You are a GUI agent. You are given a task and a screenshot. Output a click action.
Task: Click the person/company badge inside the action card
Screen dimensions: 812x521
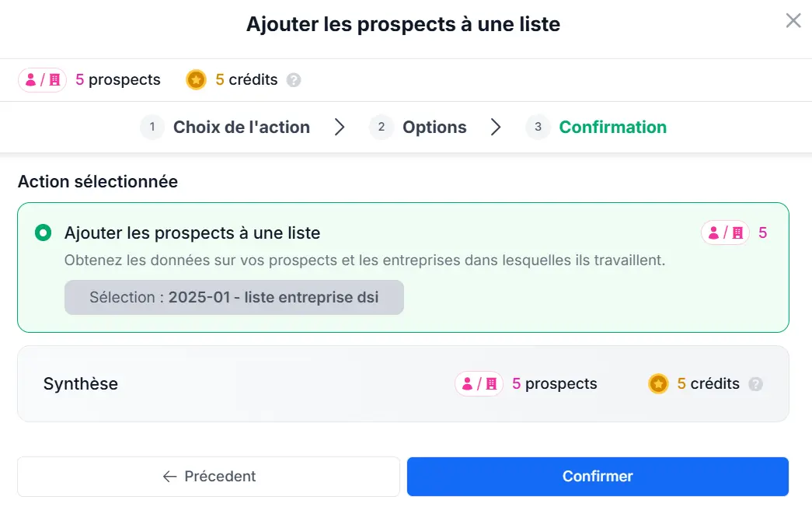click(x=725, y=233)
